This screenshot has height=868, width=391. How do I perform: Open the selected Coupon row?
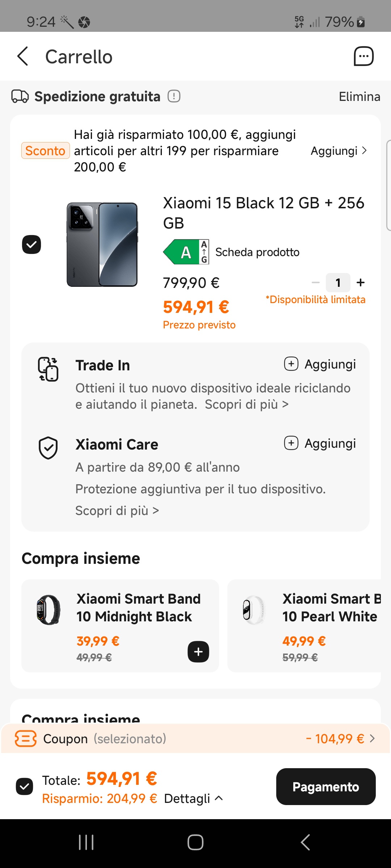click(195, 739)
